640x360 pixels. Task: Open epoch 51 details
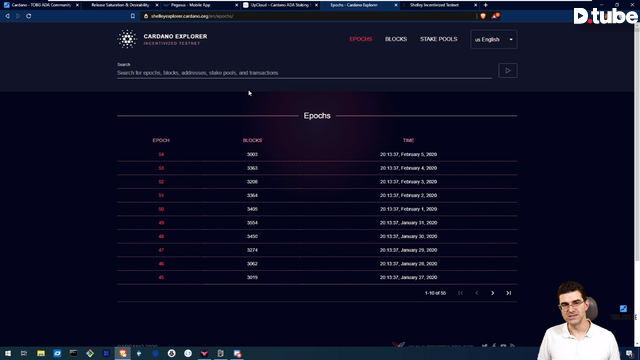tap(161, 196)
